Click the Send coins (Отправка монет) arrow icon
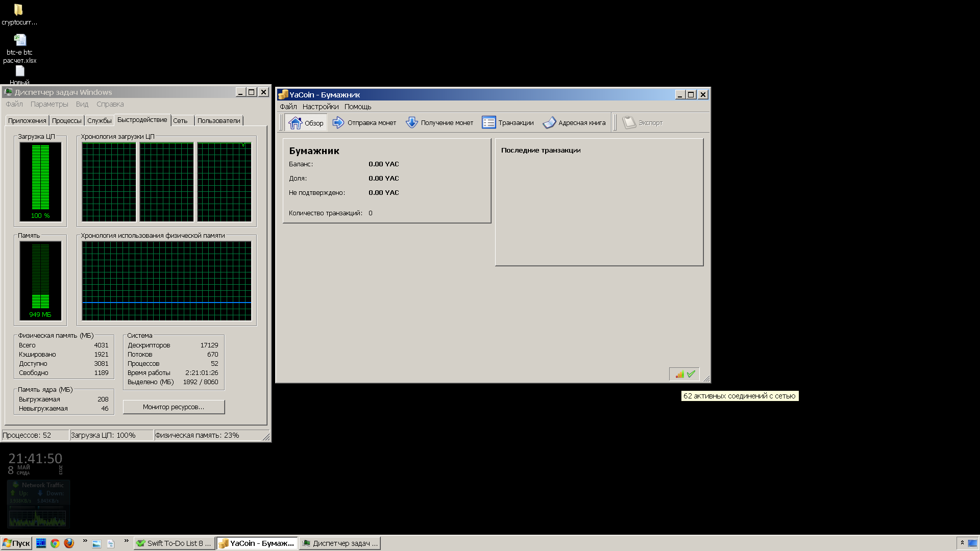980x551 pixels. pos(338,123)
